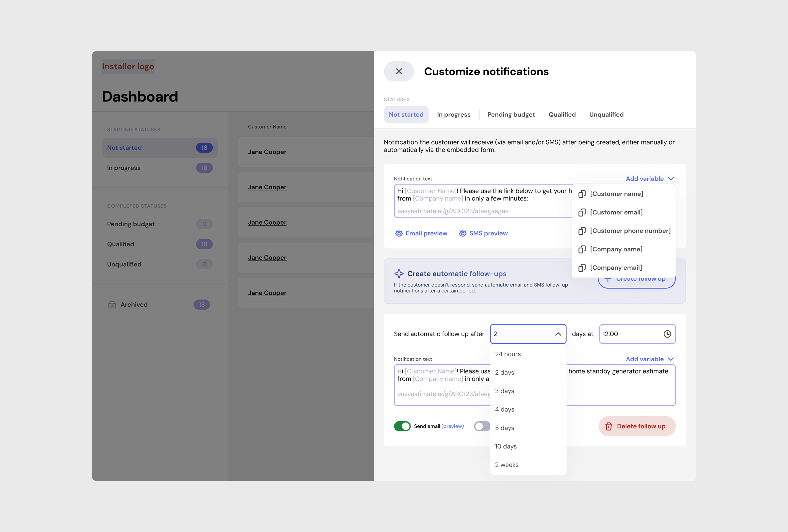Open the follow-up Add variable dropdown
The width and height of the screenshot is (788, 532).
pyautogui.click(x=650, y=359)
